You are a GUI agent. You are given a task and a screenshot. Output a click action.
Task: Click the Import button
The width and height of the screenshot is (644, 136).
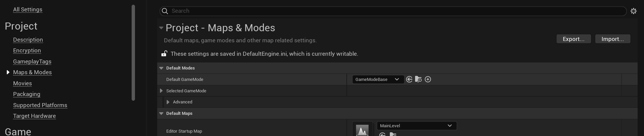click(x=612, y=39)
